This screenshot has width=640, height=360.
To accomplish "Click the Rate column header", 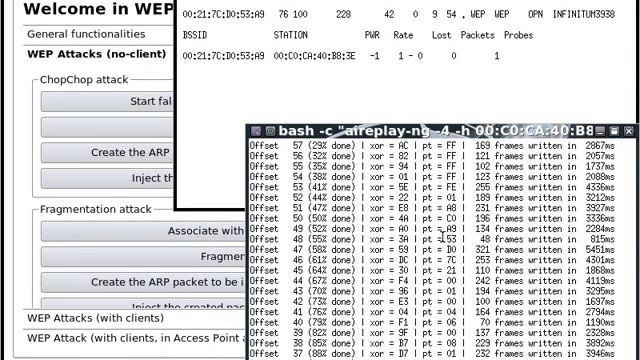I will coord(403,35).
